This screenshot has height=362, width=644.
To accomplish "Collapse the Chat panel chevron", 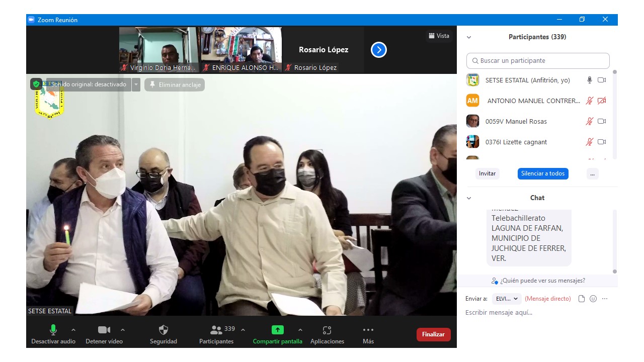I will (469, 198).
